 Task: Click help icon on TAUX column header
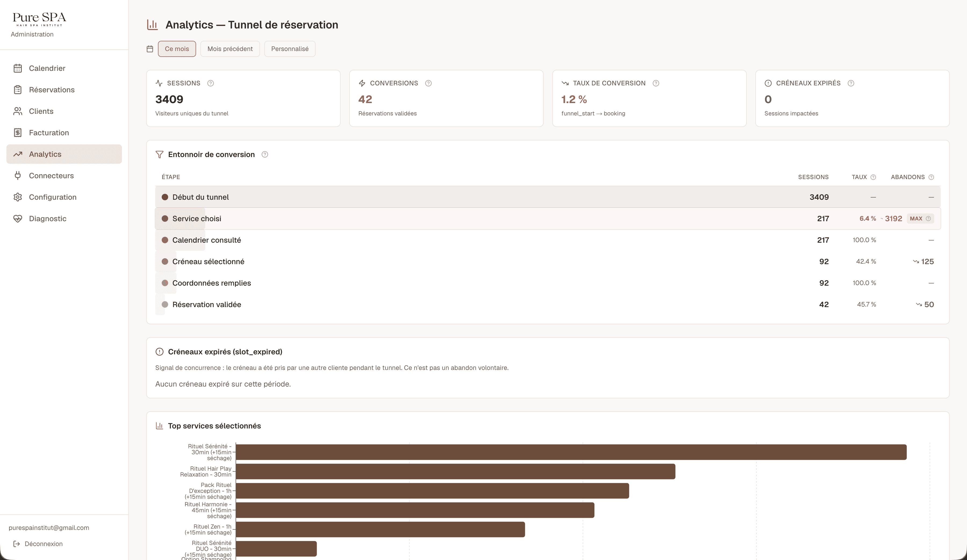click(x=873, y=177)
